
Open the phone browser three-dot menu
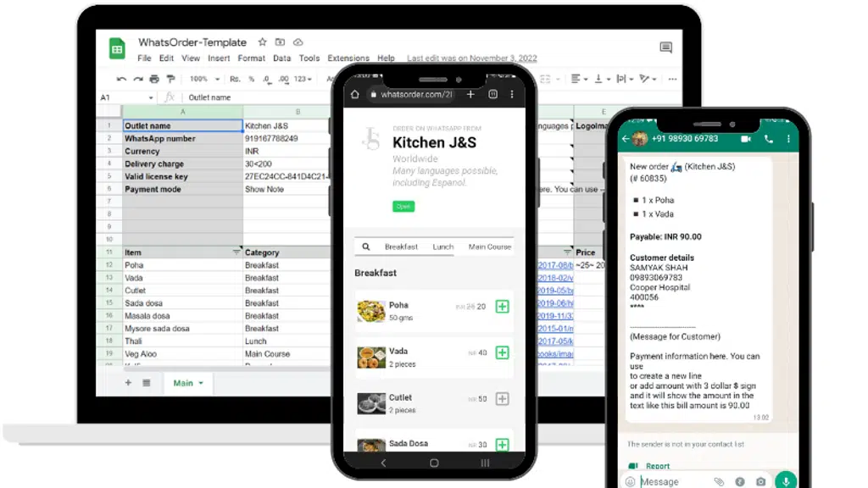(512, 95)
